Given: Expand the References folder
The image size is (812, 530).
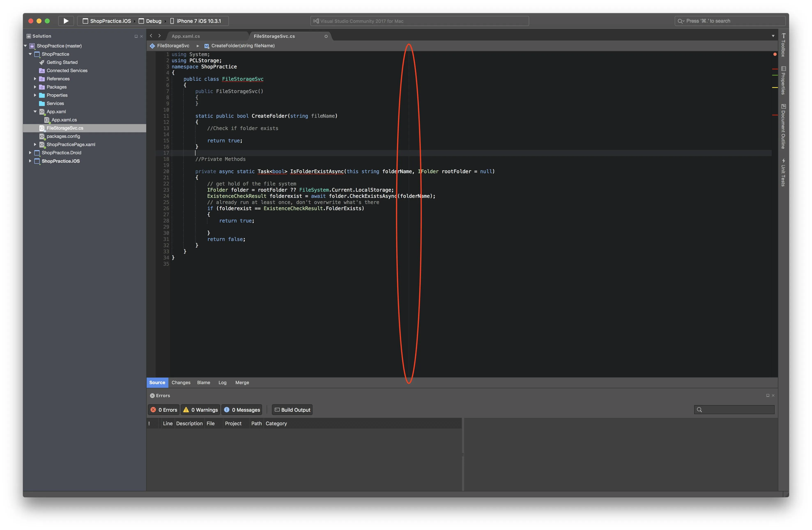Looking at the screenshot, I should click(35, 79).
